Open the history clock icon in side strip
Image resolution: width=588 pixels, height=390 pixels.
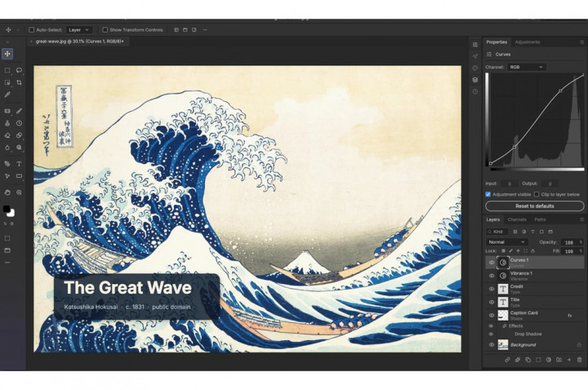click(x=475, y=91)
